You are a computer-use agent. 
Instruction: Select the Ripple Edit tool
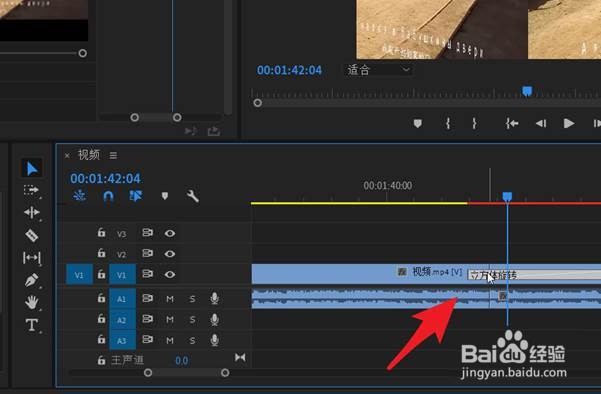(31, 212)
